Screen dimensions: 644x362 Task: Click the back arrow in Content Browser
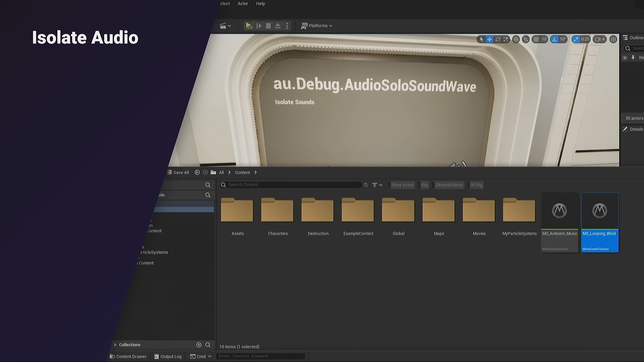click(x=197, y=173)
